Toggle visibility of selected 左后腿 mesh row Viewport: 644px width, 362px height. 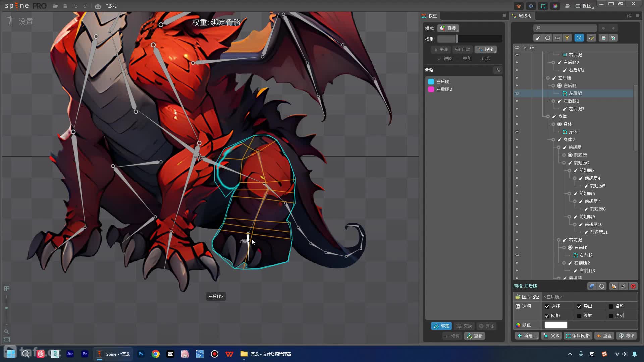pos(517,93)
